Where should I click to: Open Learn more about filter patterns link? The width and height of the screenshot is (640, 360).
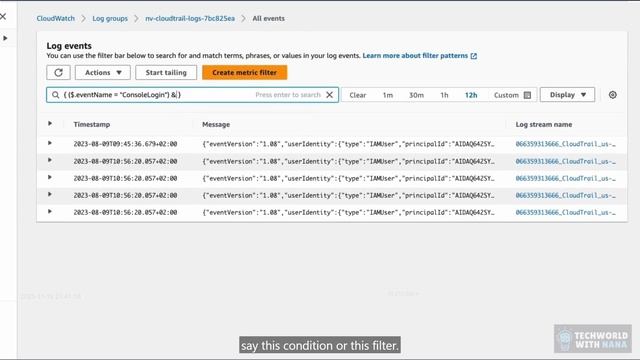click(x=420, y=56)
